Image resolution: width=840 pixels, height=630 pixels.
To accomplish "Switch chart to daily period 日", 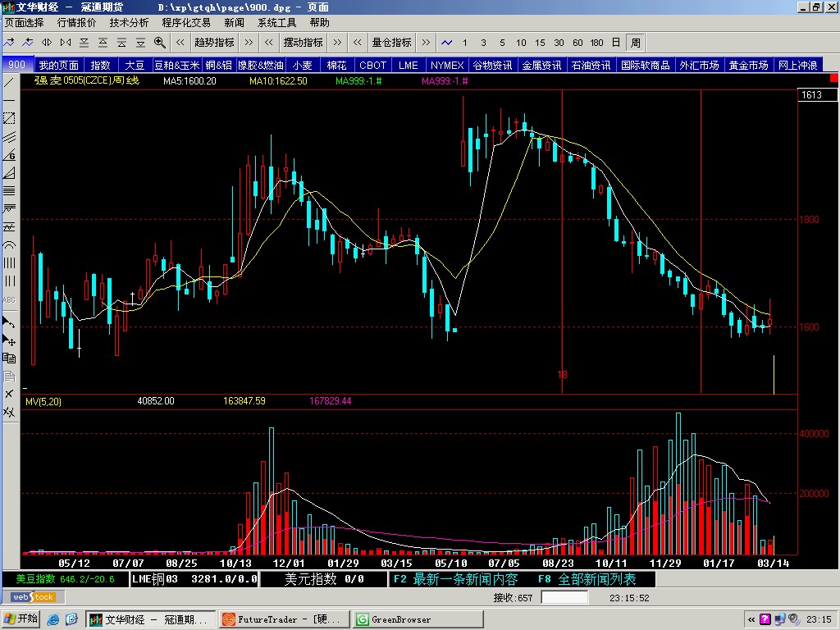I will pyautogui.click(x=616, y=43).
